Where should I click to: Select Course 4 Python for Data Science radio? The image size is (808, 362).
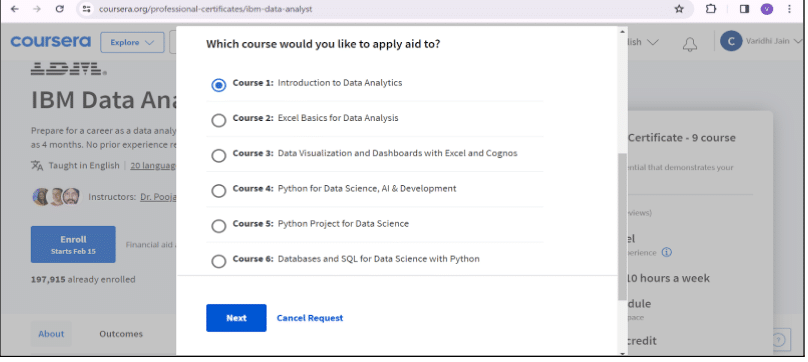[218, 191]
